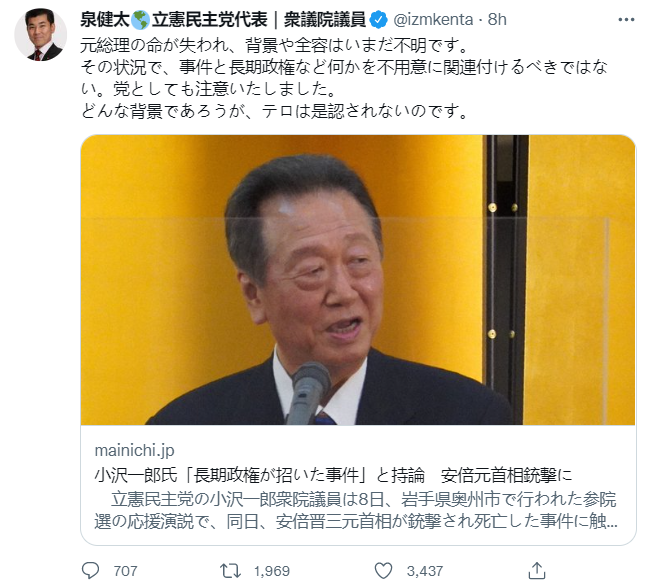Click the mainichi.jp domain label
Image resolution: width=651 pixels, height=581 pixels.
135,450
